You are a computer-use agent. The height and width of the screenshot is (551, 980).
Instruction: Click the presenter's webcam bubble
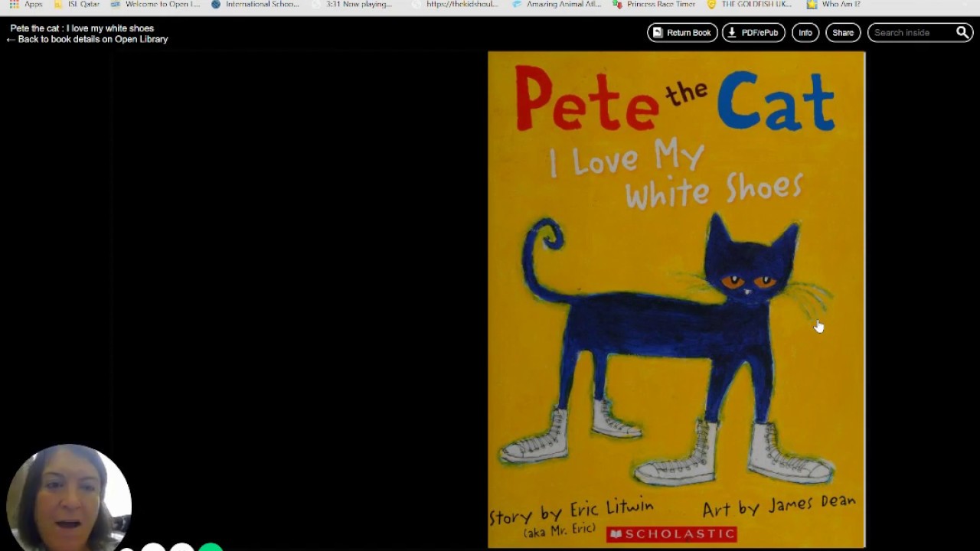69,497
